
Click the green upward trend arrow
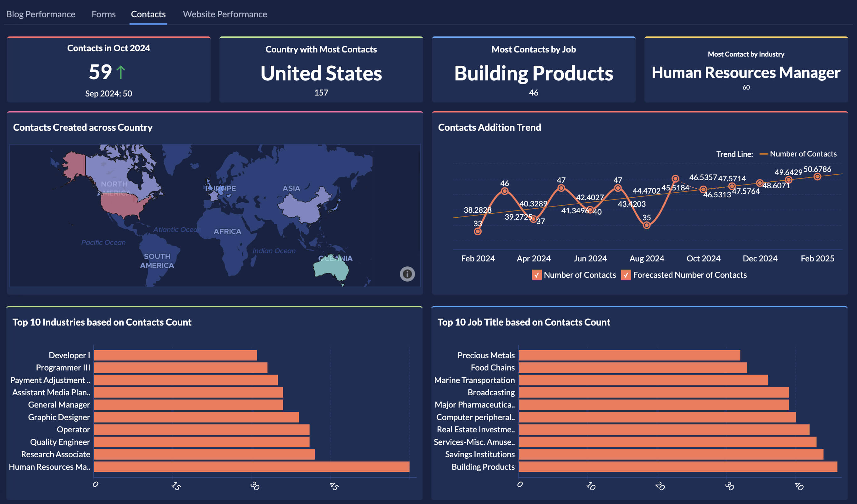coord(121,72)
